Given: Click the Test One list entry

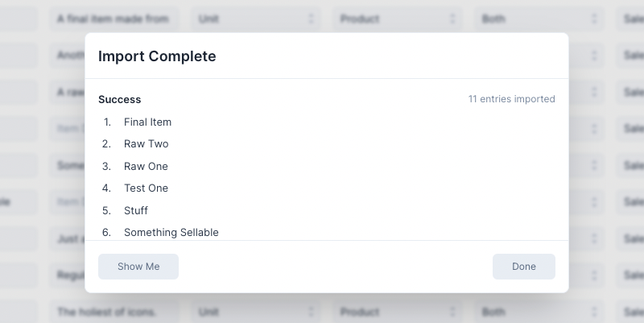Looking at the screenshot, I should 146,188.
